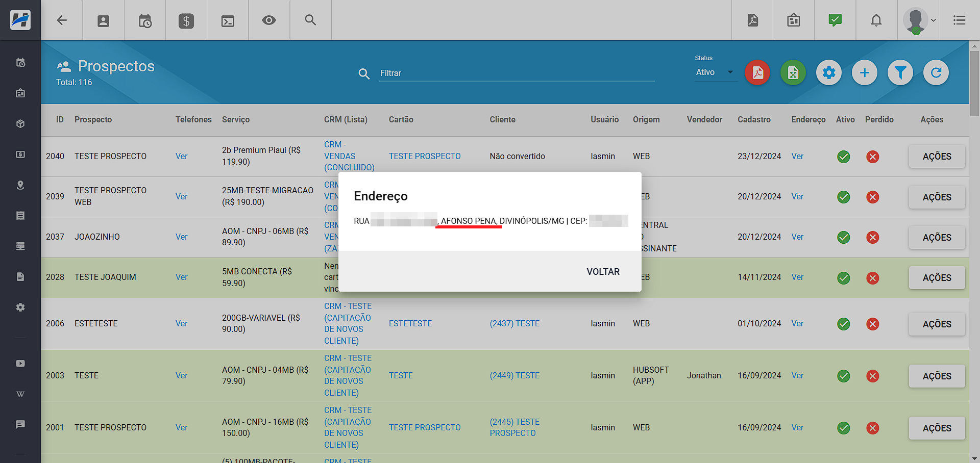Open the dollar finance toolbar icon
Image resolution: width=980 pixels, height=463 pixels.
pos(186,21)
